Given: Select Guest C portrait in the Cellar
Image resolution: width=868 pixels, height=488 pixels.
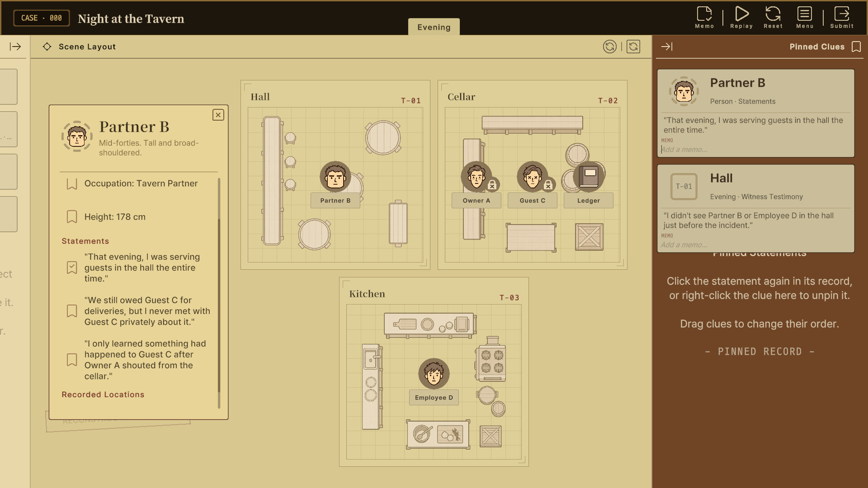Looking at the screenshot, I should coord(533,177).
